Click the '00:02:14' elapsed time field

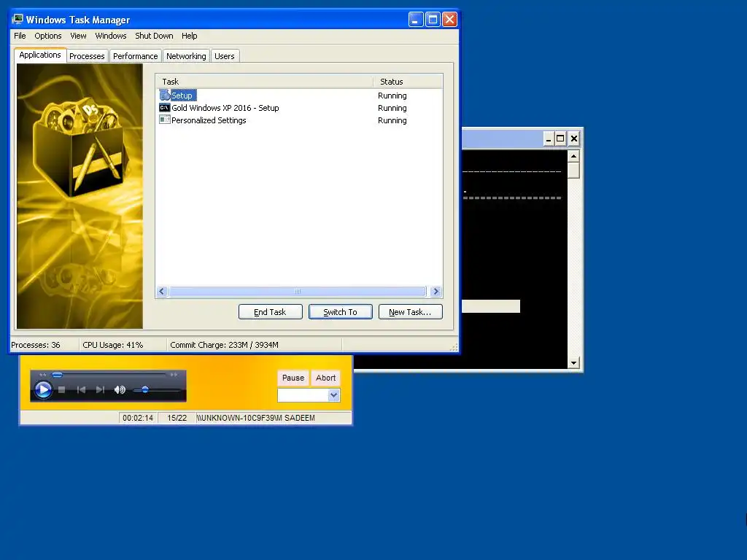[138, 418]
